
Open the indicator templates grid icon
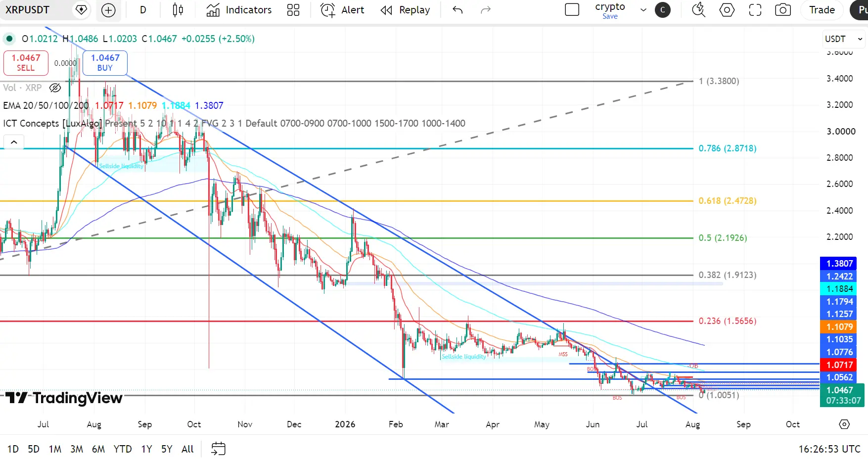tap(293, 10)
